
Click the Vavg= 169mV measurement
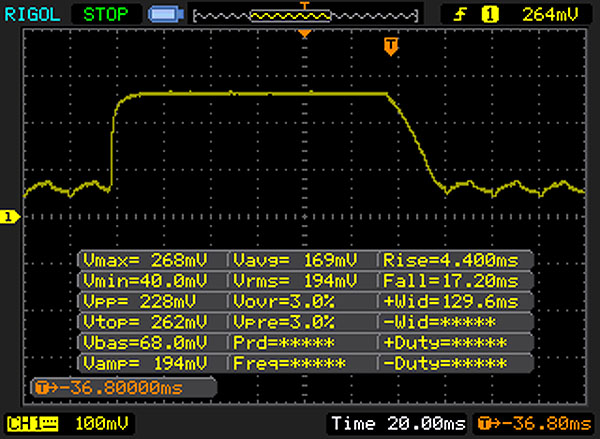point(303,258)
